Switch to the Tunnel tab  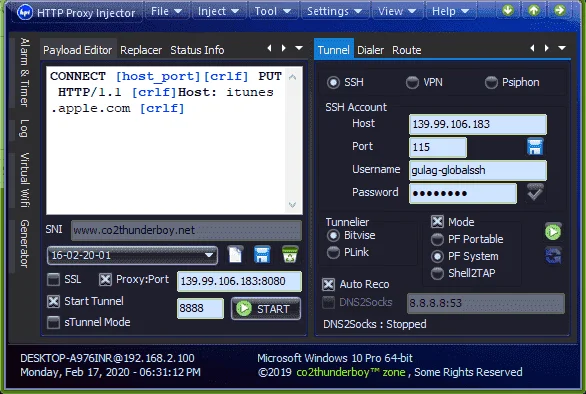(334, 50)
